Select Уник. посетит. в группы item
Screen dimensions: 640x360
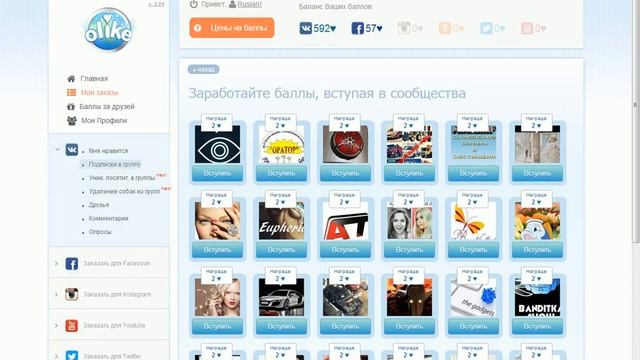click(x=122, y=178)
